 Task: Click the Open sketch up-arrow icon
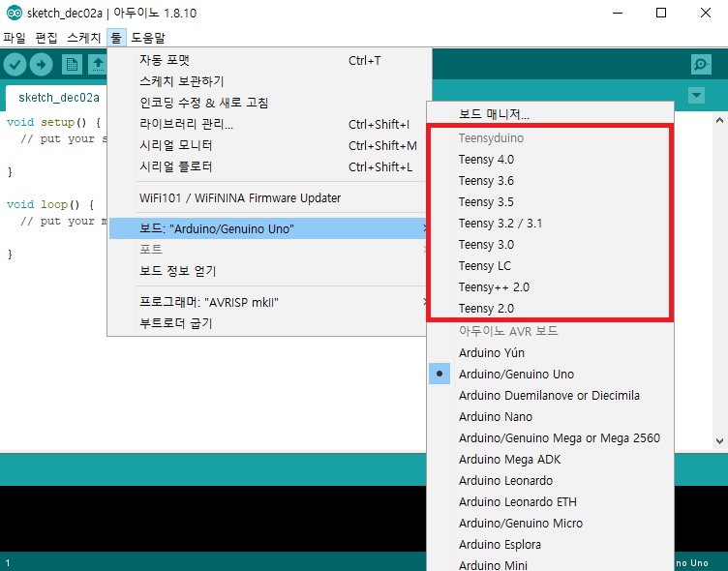click(98, 65)
